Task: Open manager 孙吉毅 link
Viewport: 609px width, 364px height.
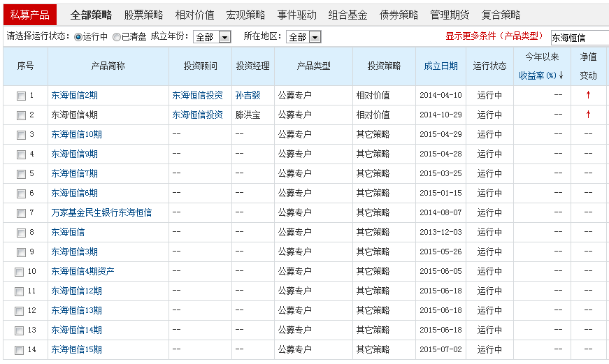Action: coord(248,95)
